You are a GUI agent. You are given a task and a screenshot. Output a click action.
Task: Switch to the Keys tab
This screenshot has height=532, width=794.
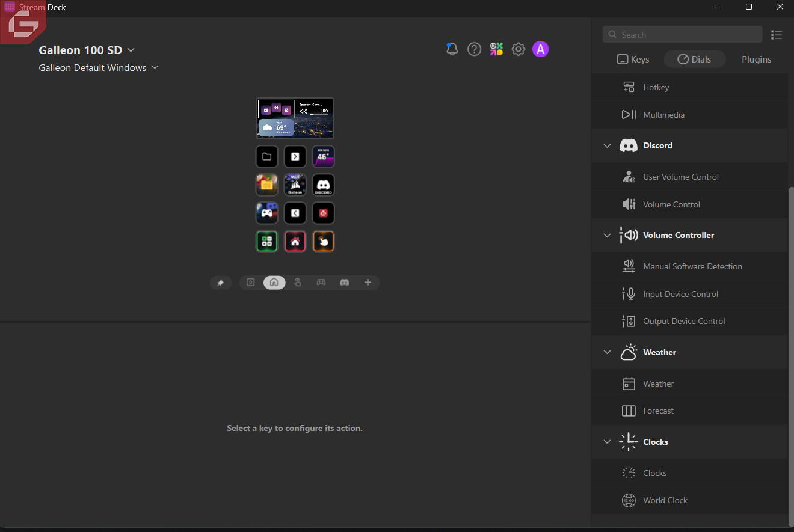pyautogui.click(x=633, y=60)
